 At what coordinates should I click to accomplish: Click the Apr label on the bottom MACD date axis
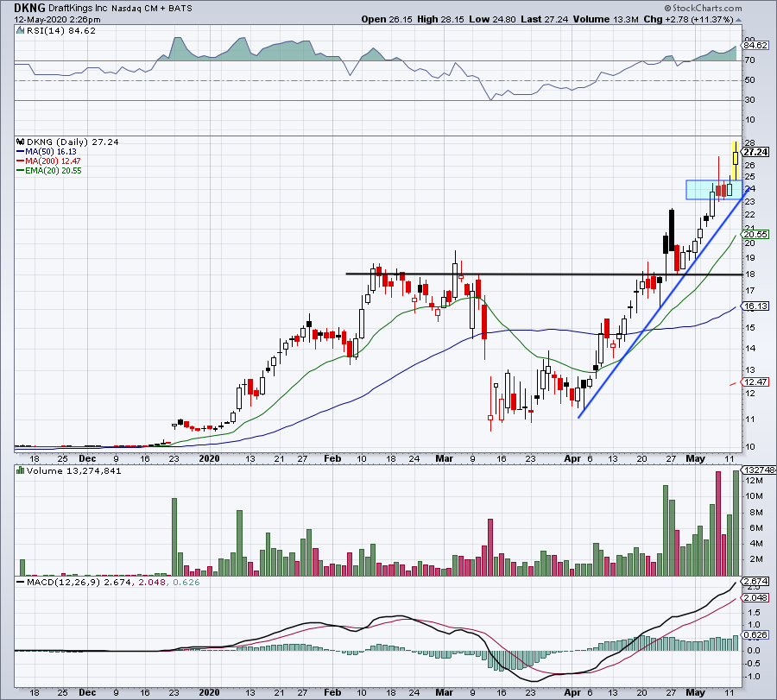tap(572, 692)
